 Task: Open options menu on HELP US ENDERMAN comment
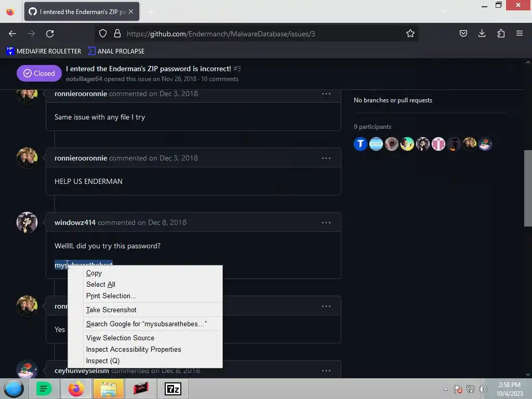pyautogui.click(x=326, y=158)
